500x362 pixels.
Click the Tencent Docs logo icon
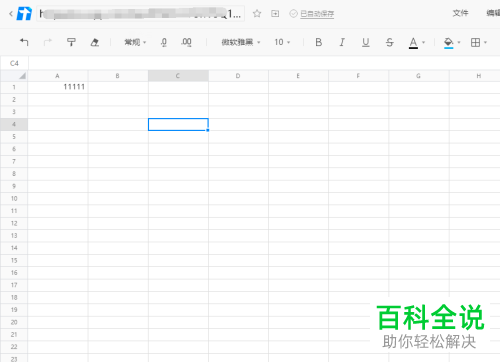coord(24,14)
